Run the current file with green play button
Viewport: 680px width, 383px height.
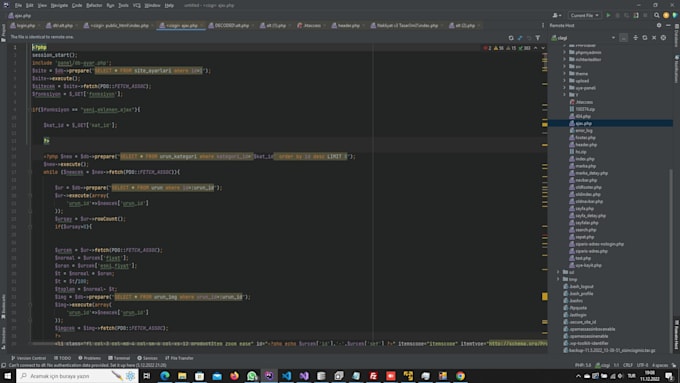click(608, 15)
